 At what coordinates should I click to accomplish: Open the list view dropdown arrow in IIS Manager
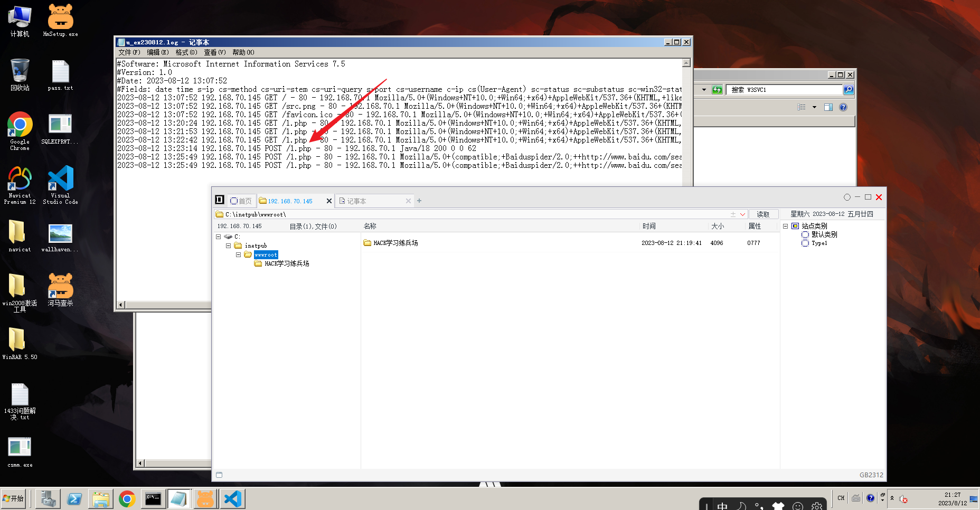click(814, 107)
